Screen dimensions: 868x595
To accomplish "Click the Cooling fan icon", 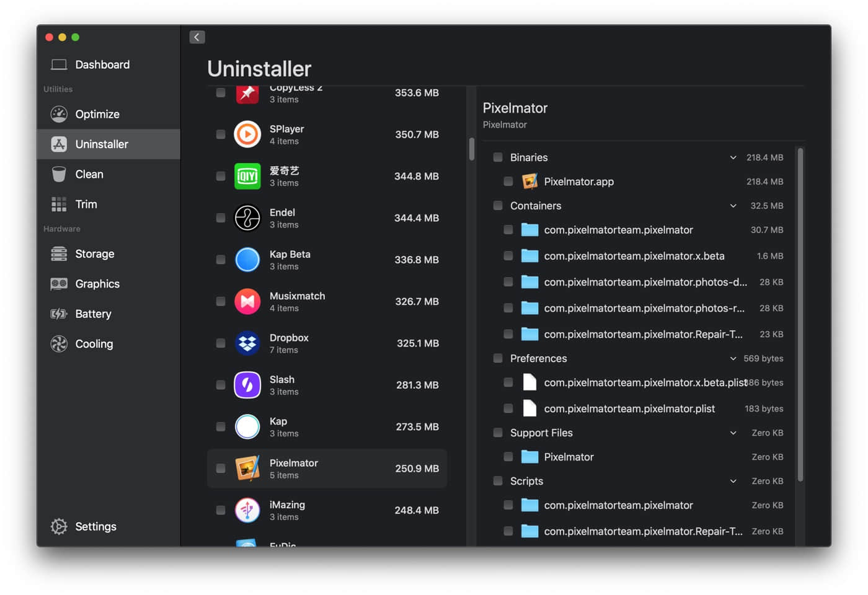I will [x=59, y=344].
